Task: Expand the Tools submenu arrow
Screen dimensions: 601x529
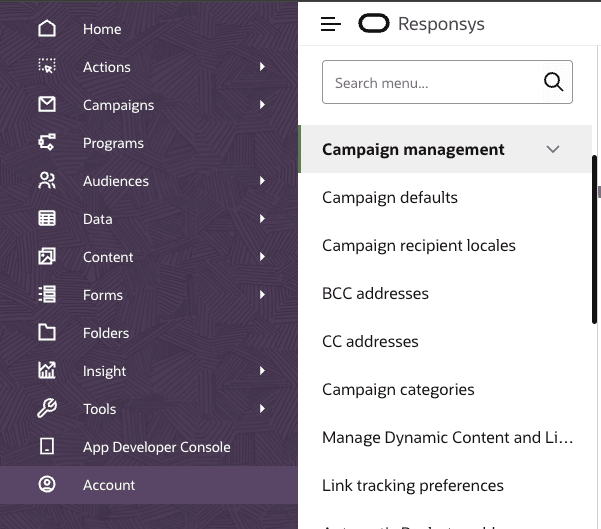Action: pos(262,409)
